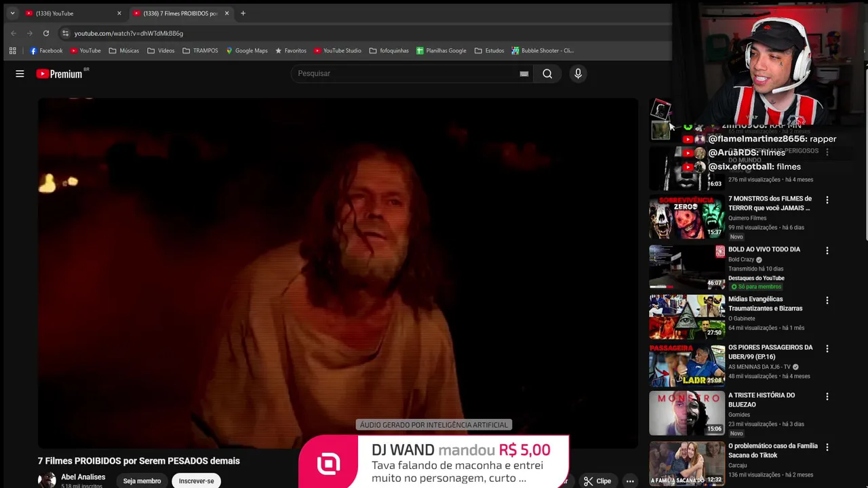Open options menu for 'Família Sacana' video

(827, 447)
